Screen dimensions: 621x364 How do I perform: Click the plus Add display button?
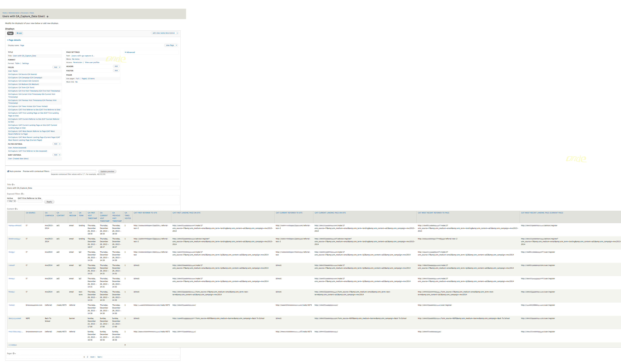pos(19,33)
